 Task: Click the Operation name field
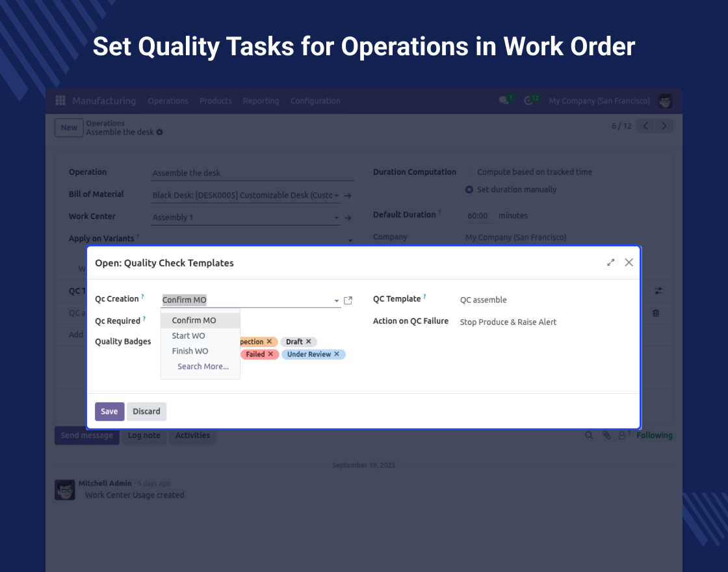pyautogui.click(x=253, y=173)
